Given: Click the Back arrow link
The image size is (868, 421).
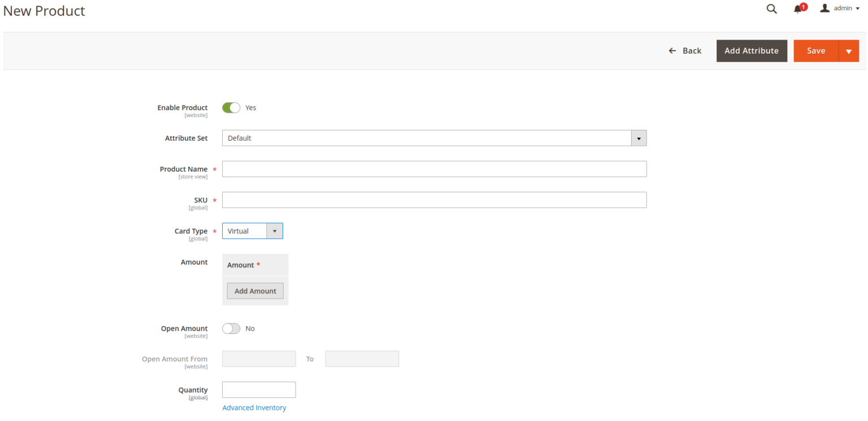Looking at the screenshot, I should 685,51.
